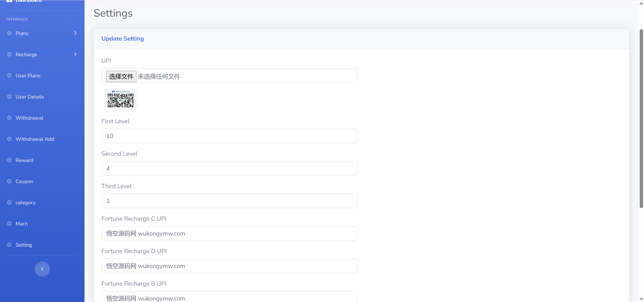
Task: Collapse the sidebar with the round arrow button
Action: coord(42,269)
